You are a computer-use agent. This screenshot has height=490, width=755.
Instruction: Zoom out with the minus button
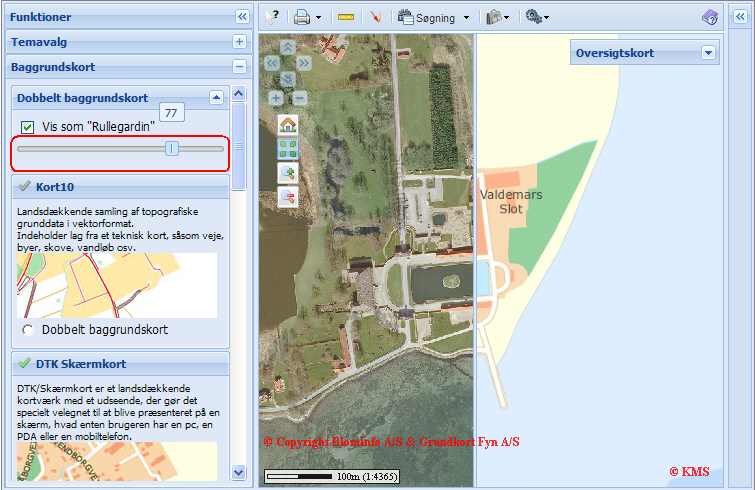pyautogui.click(x=300, y=98)
